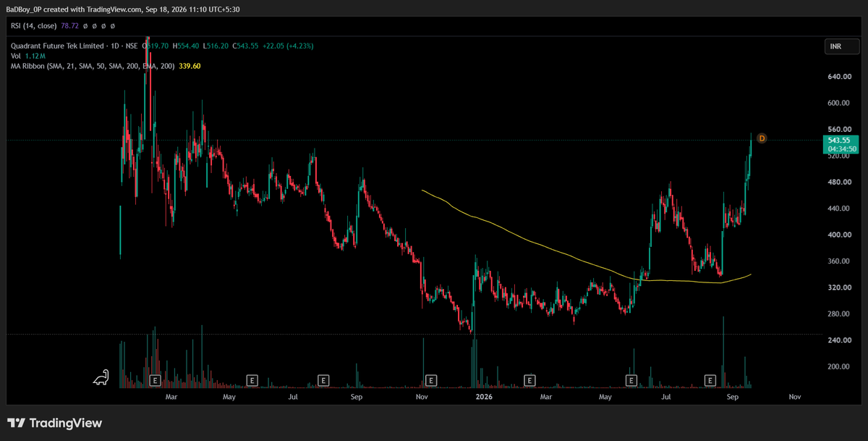Click the 320.00 price axis label
This screenshot has width=868, height=441.
[x=838, y=287]
